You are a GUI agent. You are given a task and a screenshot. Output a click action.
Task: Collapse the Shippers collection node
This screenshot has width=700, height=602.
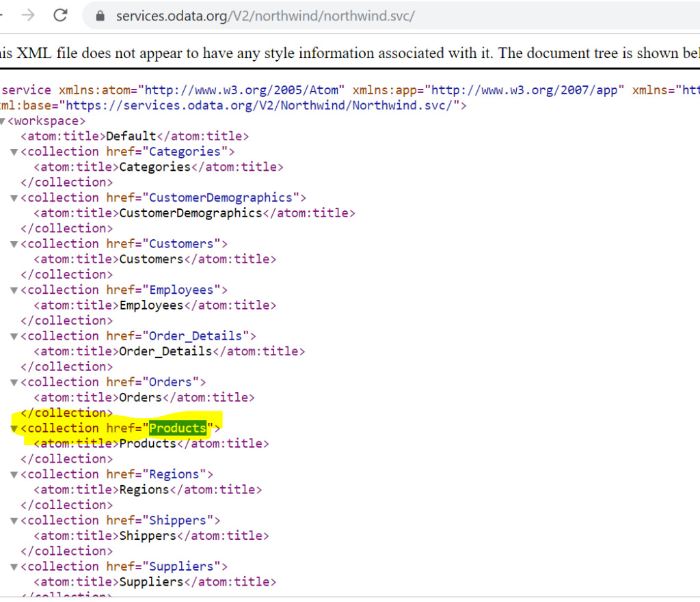(x=14, y=521)
